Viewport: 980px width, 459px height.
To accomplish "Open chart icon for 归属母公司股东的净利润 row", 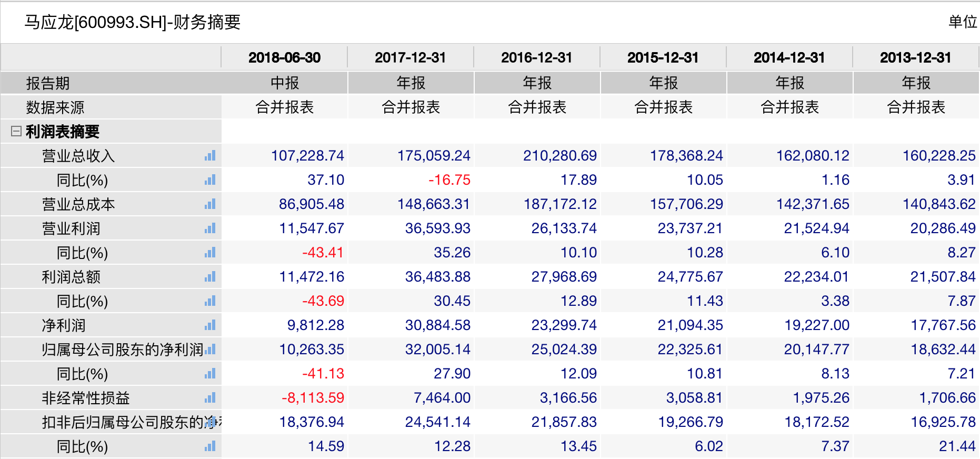I will (x=211, y=350).
